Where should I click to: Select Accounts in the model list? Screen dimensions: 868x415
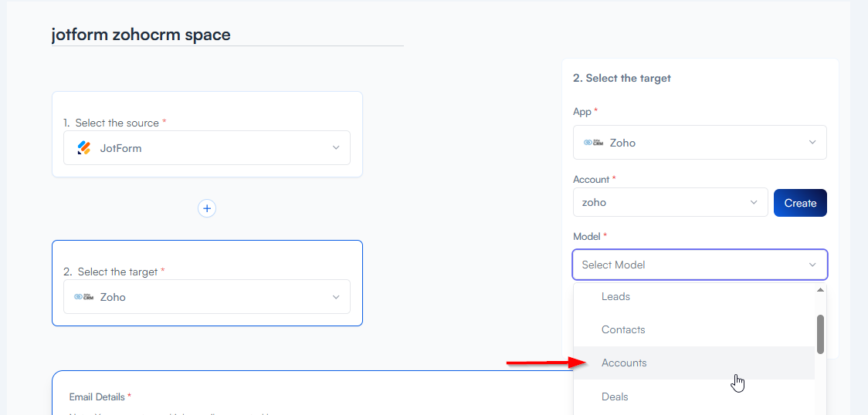point(624,363)
